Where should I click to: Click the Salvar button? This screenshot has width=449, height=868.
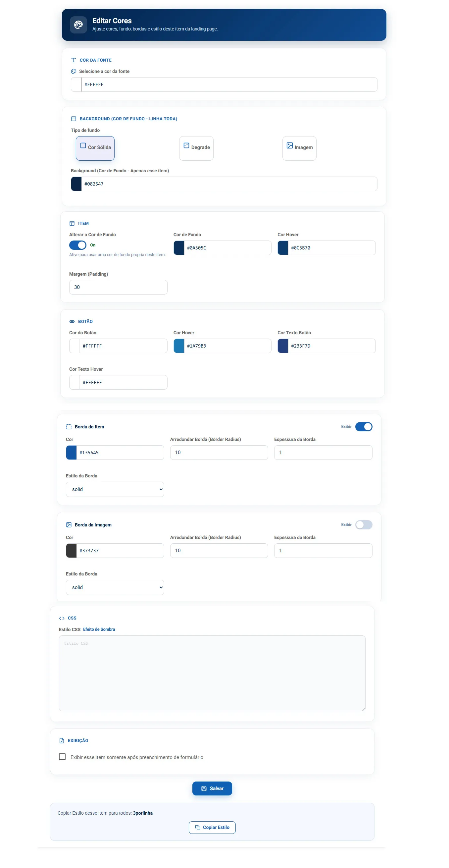click(212, 789)
